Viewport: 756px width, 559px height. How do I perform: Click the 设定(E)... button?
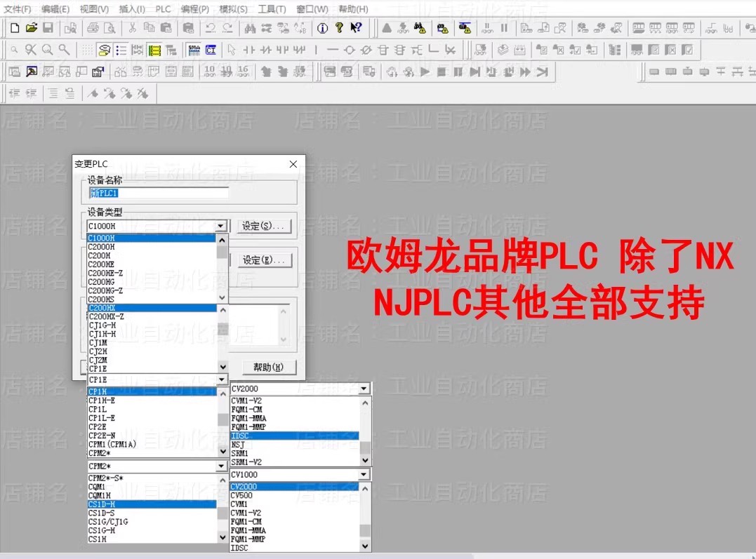[264, 260]
